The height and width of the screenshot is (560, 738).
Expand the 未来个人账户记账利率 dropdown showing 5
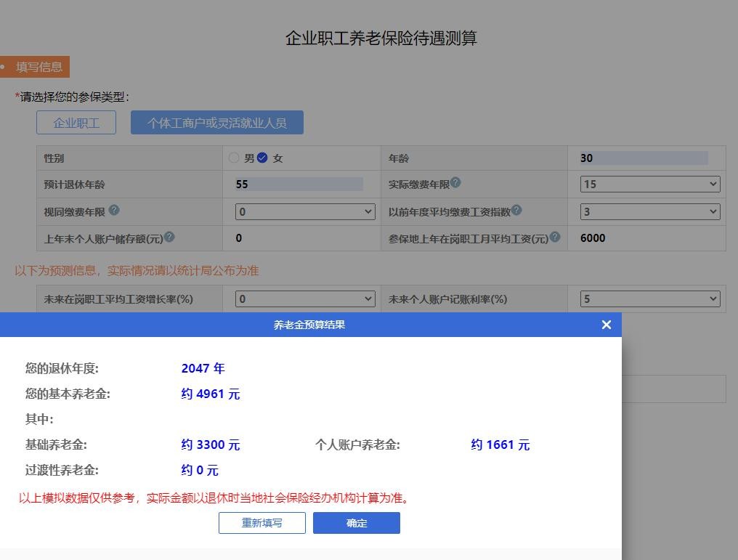648,299
